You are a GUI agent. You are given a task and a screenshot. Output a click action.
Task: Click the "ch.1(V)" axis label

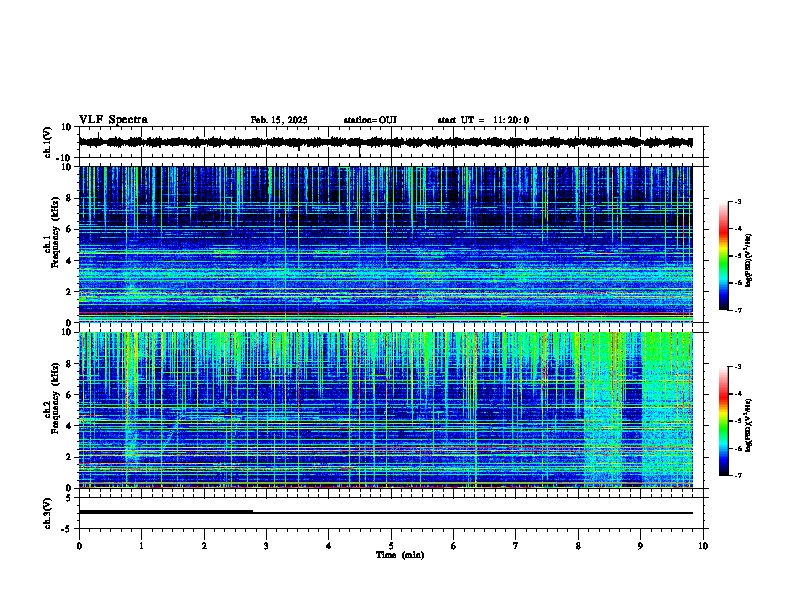pos(48,142)
